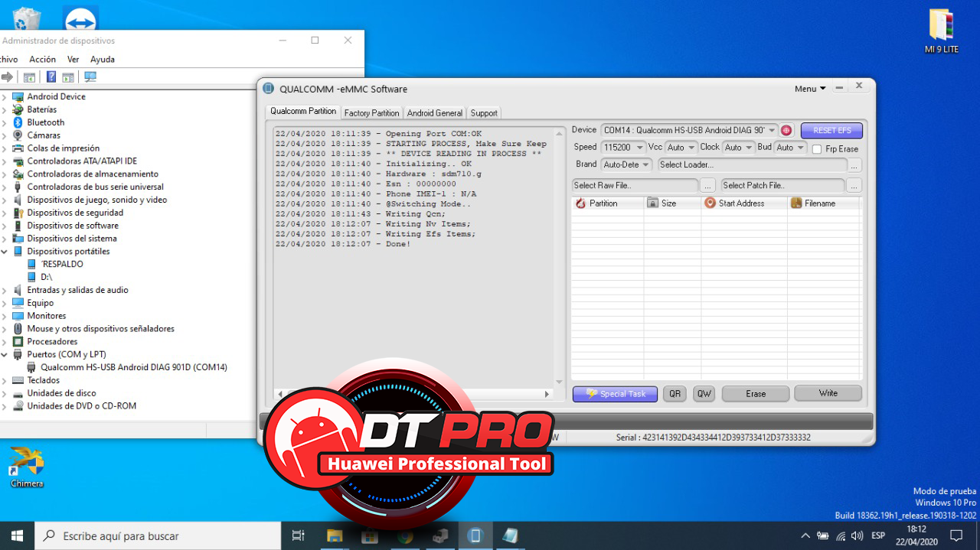980x550 pixels.
Task: Select the Chimera desktop shortcut
Action: point(27,467)
